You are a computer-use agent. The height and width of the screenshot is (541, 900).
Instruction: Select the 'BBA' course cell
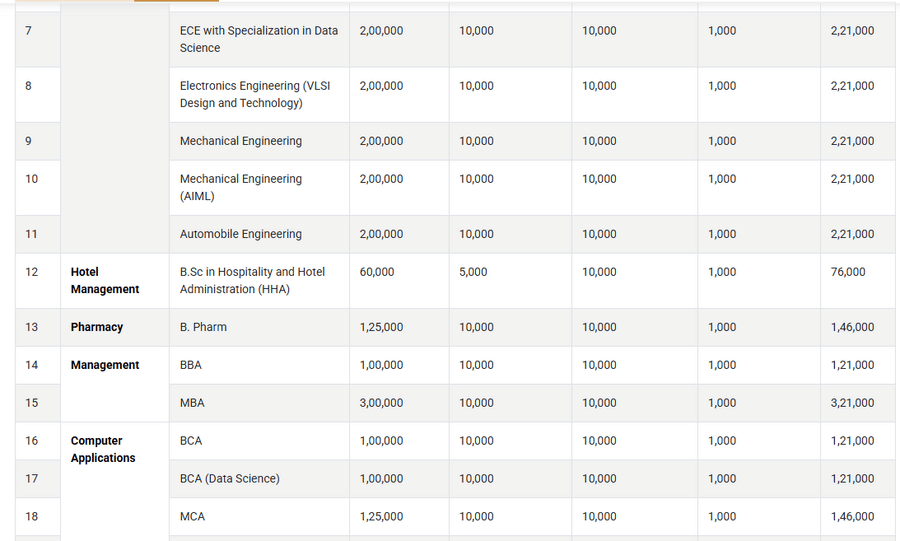pos(259,365)
